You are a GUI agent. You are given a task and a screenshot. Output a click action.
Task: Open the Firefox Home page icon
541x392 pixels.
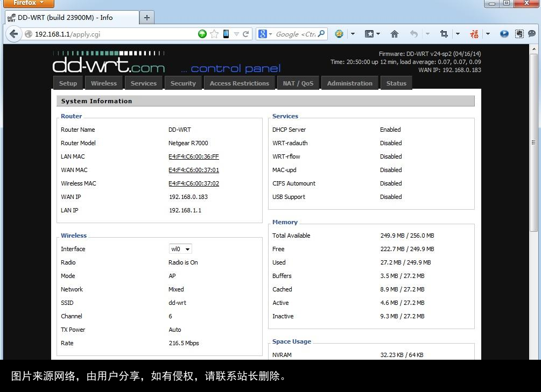tap(395, 33)
